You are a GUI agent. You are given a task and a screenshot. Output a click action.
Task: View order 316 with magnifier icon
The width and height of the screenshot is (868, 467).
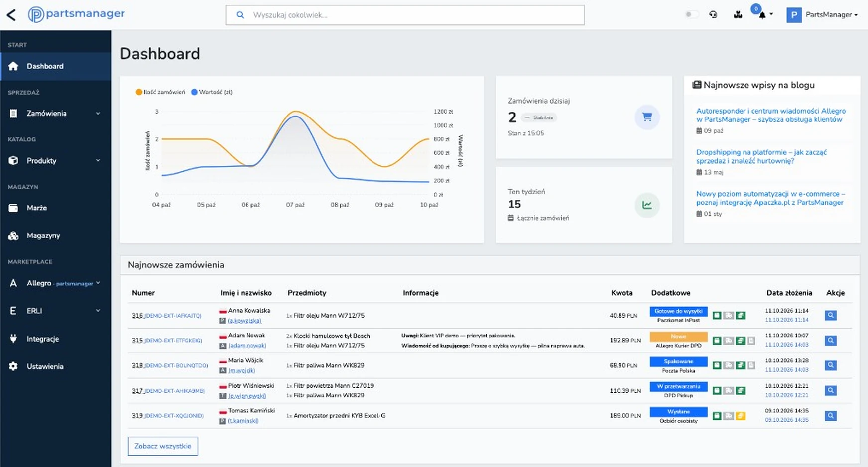tap(830, 315)
